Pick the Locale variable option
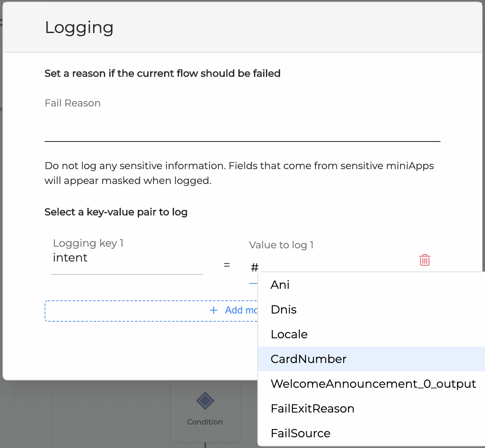This screenshot has height=448, width=485. pyautogui.click(x=289, y=334)
